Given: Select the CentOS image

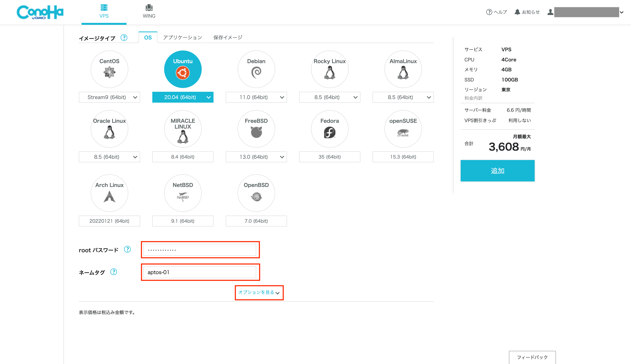Looking at the screenshot, I should click(109, 69).
